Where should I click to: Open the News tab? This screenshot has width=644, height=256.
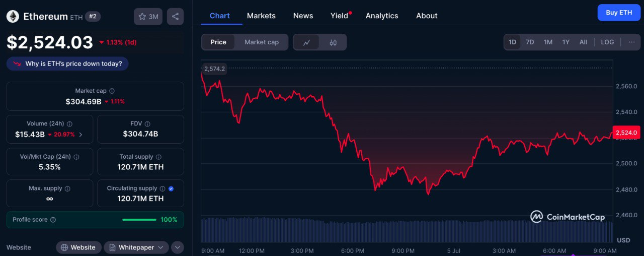(x=303, y=16)
